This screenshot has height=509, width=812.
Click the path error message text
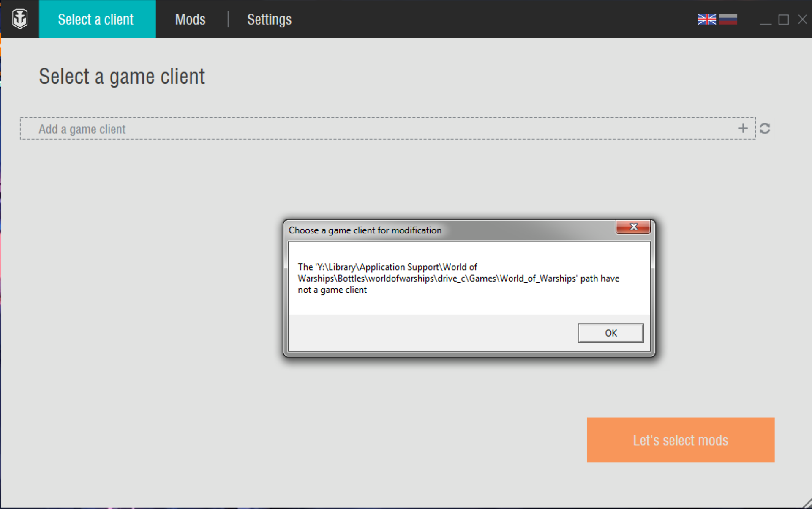click(x=458, y=278)
